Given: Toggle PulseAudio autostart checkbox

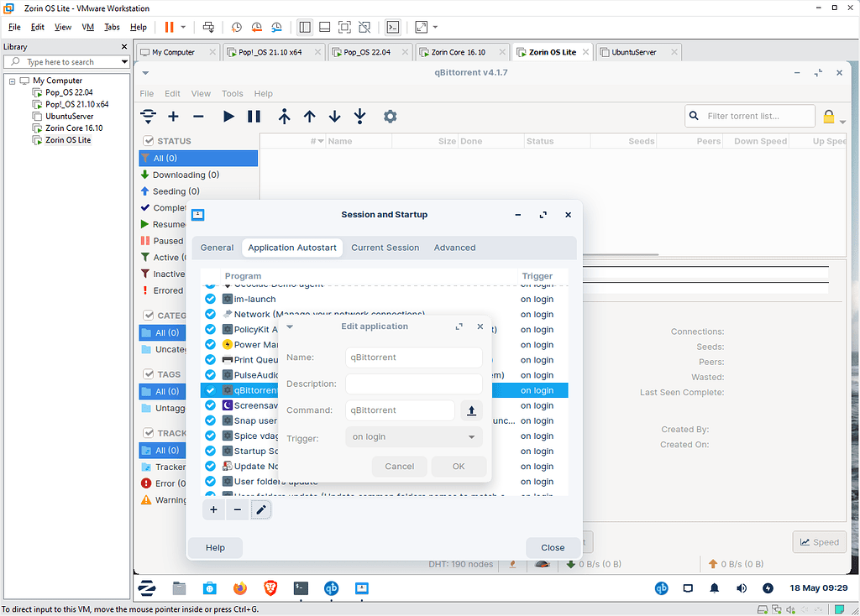Looking at the screenshot, I should (x=210, y=375).
